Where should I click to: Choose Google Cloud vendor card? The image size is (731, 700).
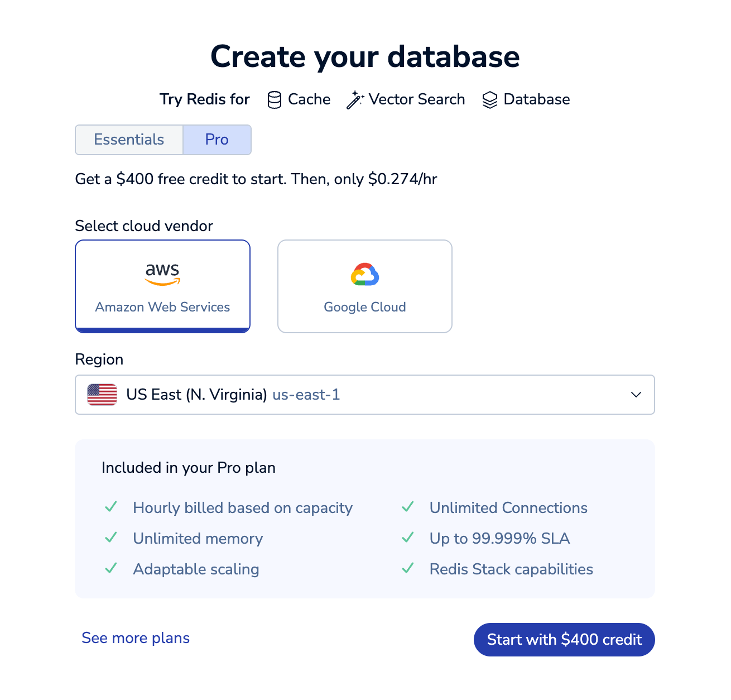(365, 286)
